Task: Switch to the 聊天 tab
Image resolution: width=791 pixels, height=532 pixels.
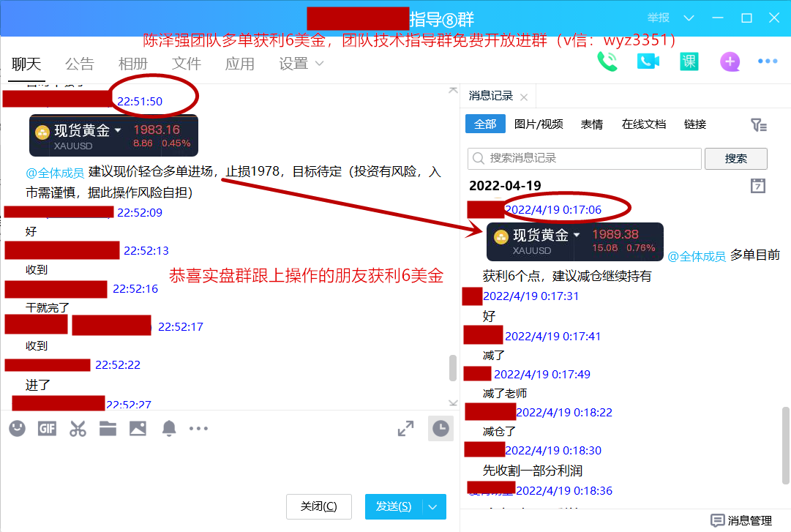Action: (x=26, y=64)
